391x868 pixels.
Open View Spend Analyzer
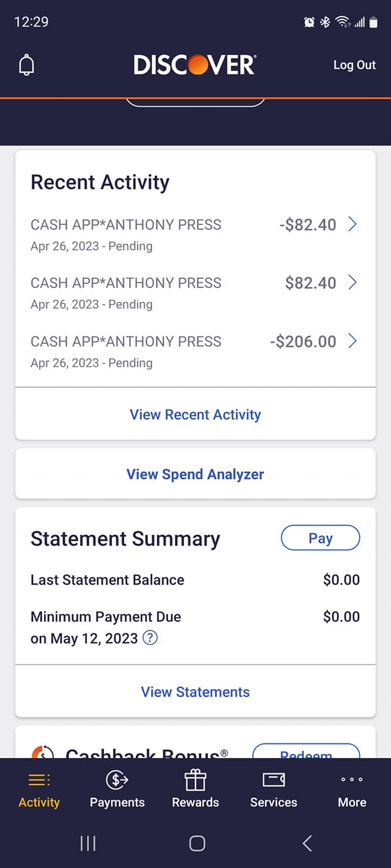pos(195,474)
